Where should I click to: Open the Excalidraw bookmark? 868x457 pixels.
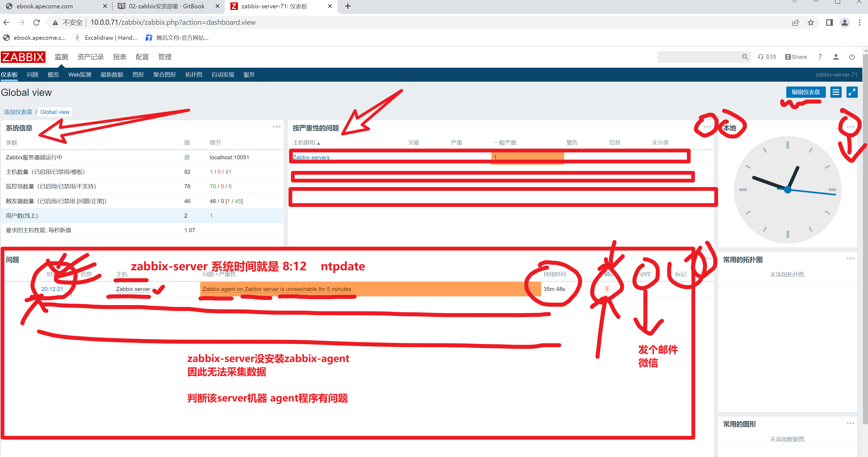(106, 38)
